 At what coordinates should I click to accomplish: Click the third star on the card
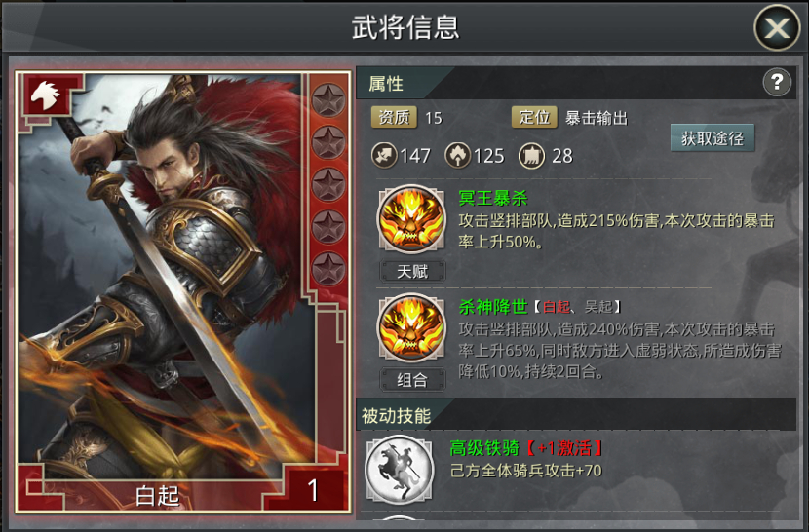(x=328, y=184)
